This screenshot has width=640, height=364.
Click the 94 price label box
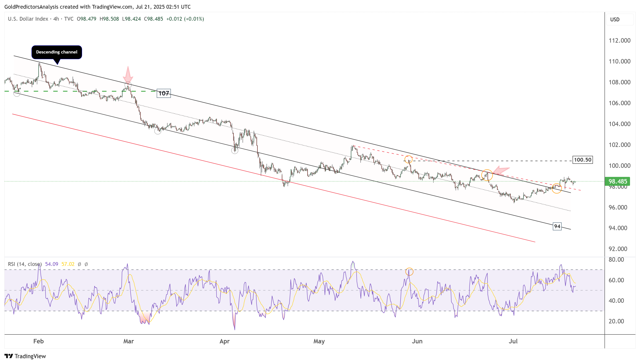pos(557,226)
